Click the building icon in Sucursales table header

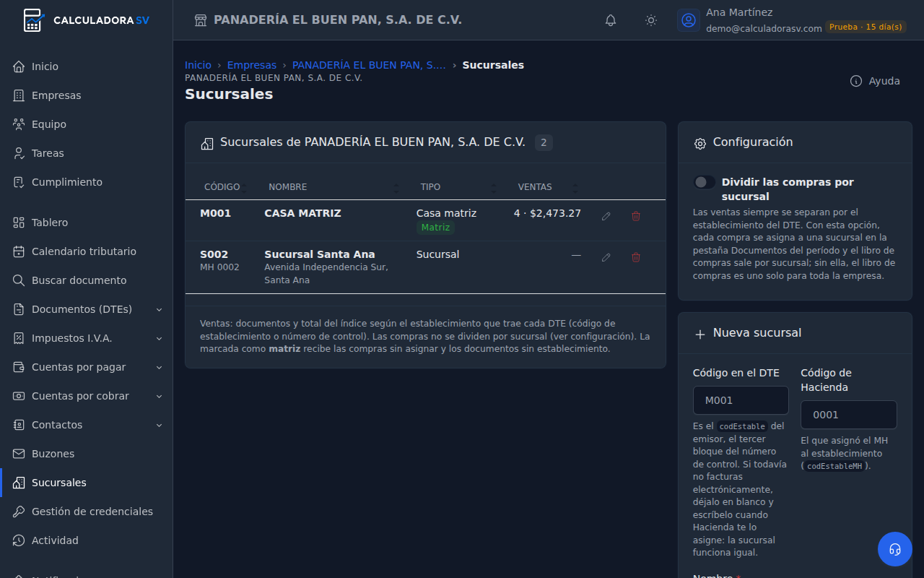tap(207, 143)
